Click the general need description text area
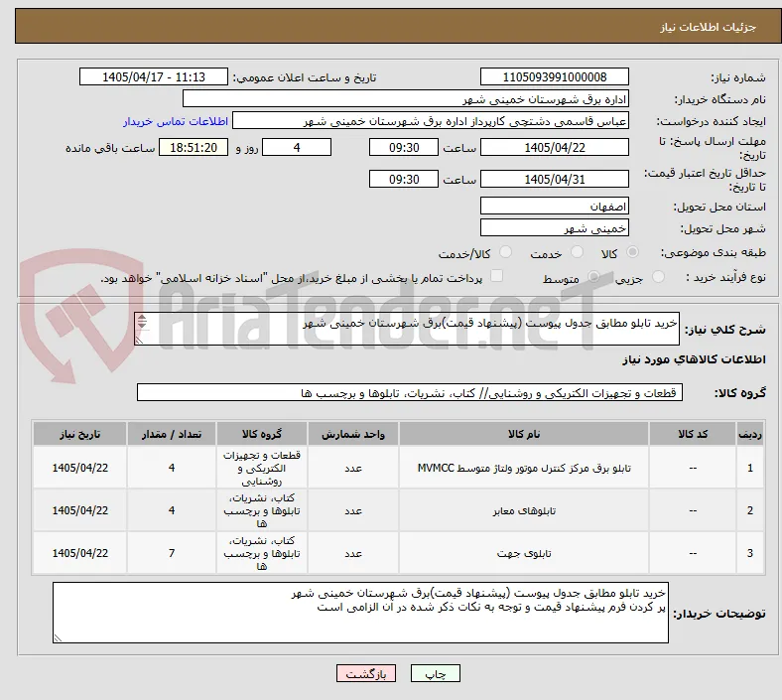 [x=407, y=329]
